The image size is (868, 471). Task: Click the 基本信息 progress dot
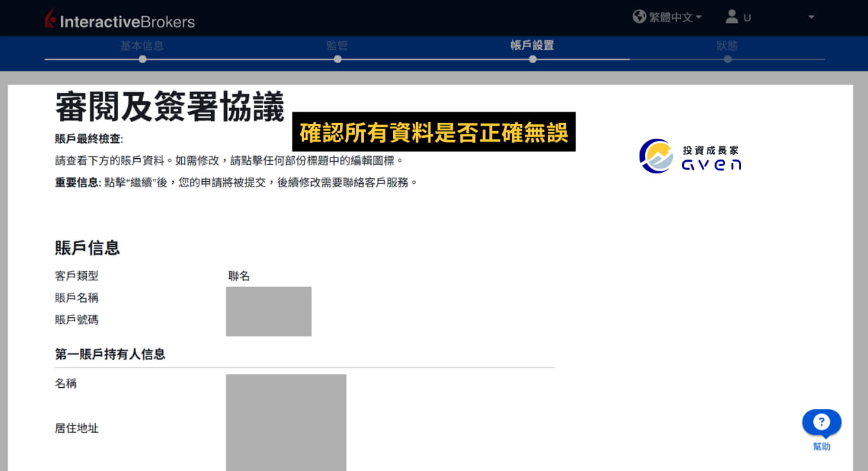tap(142, 59)
